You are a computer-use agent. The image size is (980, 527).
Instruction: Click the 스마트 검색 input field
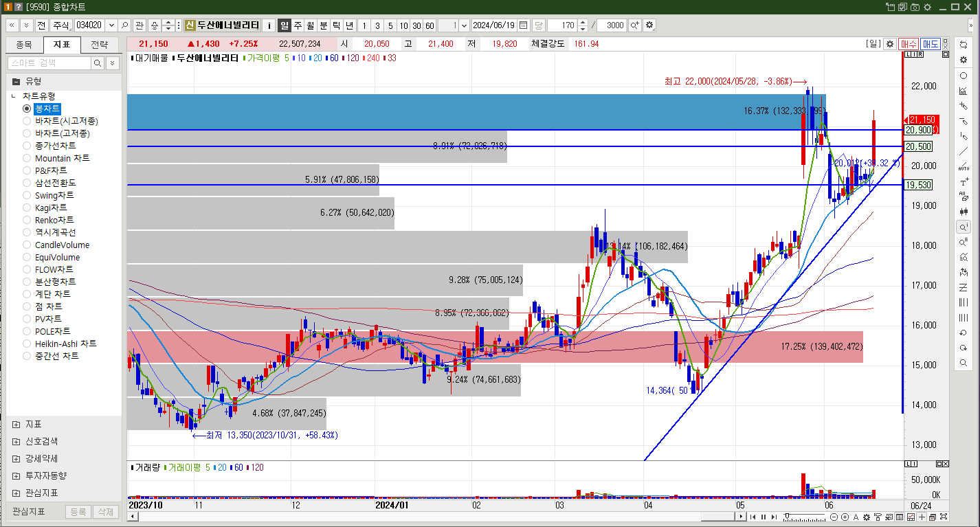click(49, 63)
